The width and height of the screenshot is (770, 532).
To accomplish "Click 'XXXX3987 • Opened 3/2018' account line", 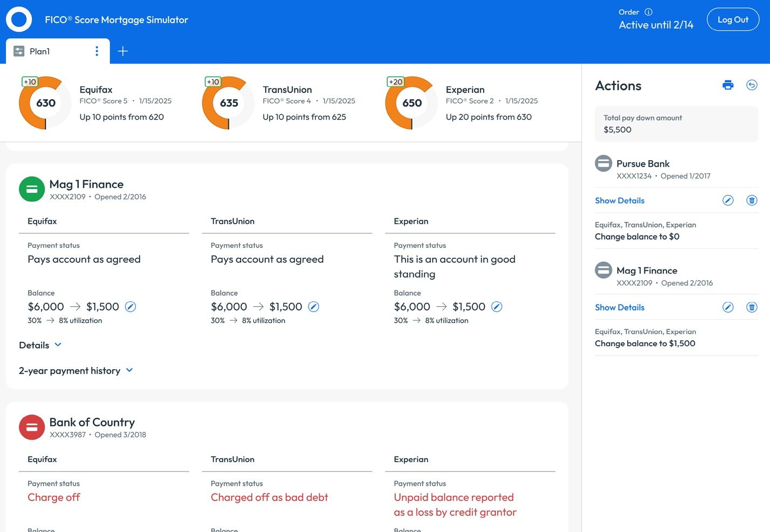I will coord(98,435).
